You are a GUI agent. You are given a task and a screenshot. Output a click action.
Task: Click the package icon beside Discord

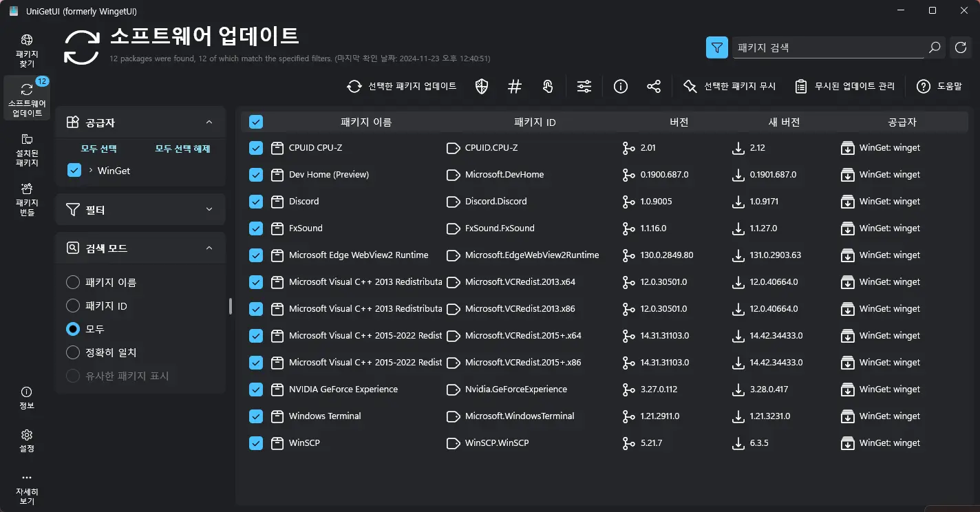click(x=277, y=202)
